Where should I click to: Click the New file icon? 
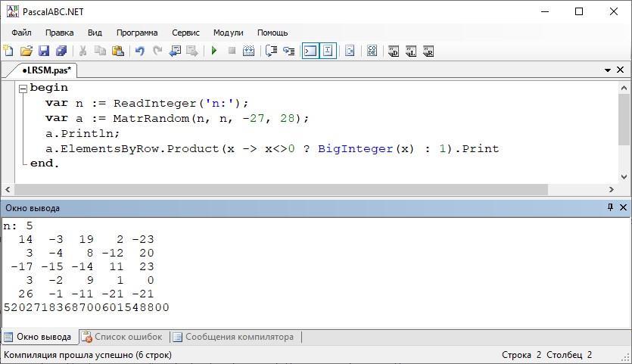(x=8, y=51)
